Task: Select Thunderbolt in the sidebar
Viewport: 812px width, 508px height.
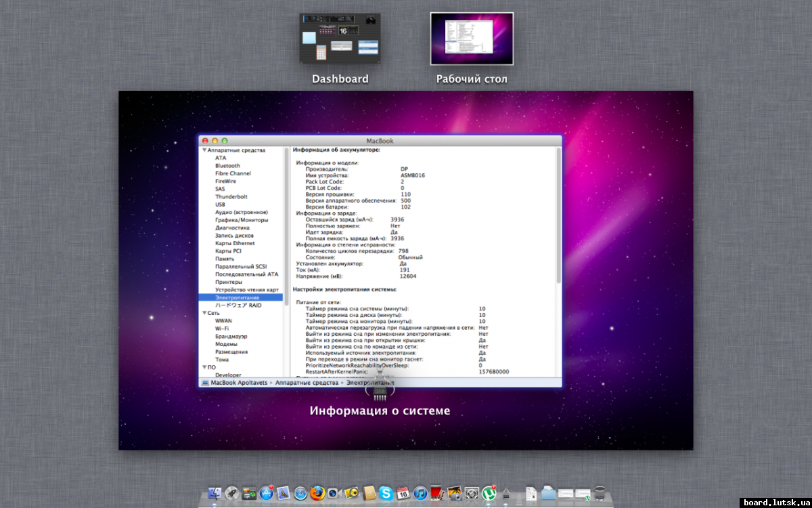Action: [x=231, y=196]
